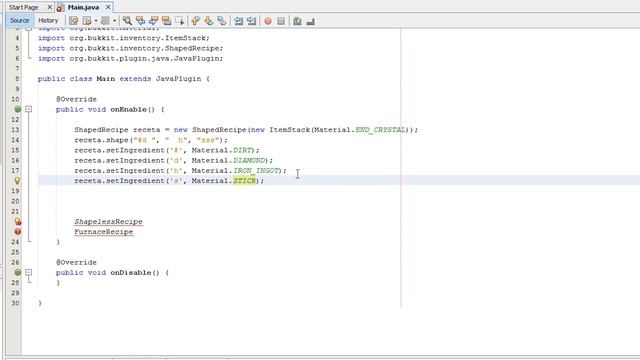This screenshot has height=360, width=640.
Task: Collapse the onEnable method fold
Action: pos(28,109)
